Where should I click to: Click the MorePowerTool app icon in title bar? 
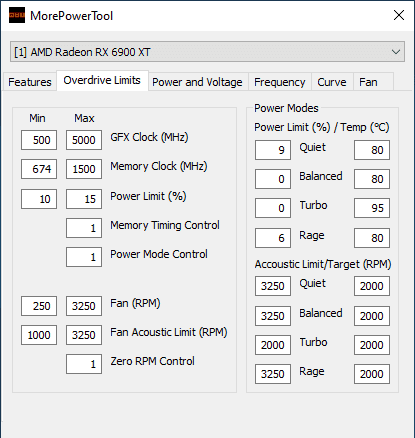[x=17, y=15]
